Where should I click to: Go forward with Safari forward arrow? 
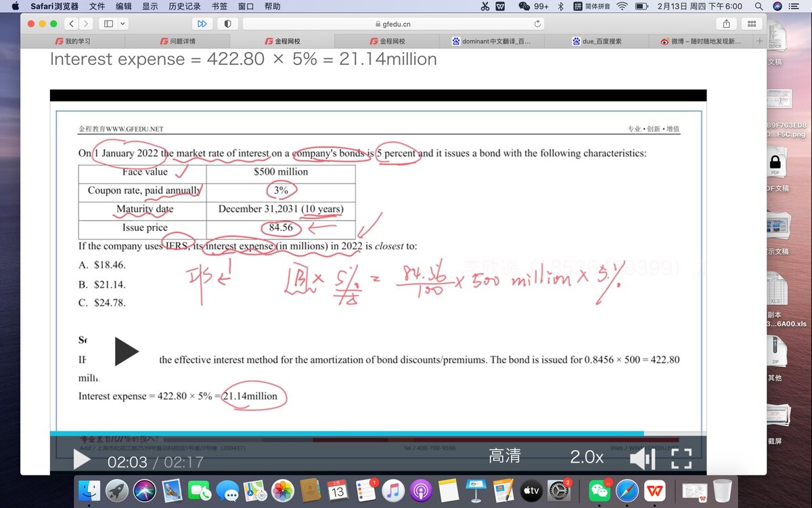pyautogui.click(x=87, y=24)
